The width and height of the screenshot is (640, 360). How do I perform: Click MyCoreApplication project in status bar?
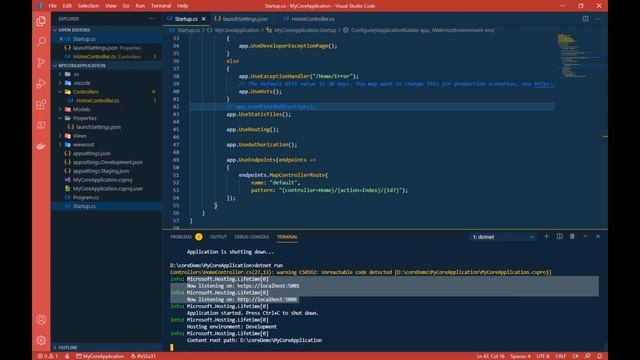pos(100,356)
